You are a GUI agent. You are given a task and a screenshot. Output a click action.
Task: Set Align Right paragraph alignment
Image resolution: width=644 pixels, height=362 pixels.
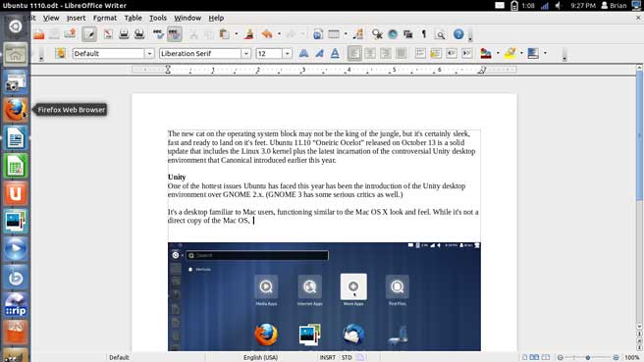point(386,53)
